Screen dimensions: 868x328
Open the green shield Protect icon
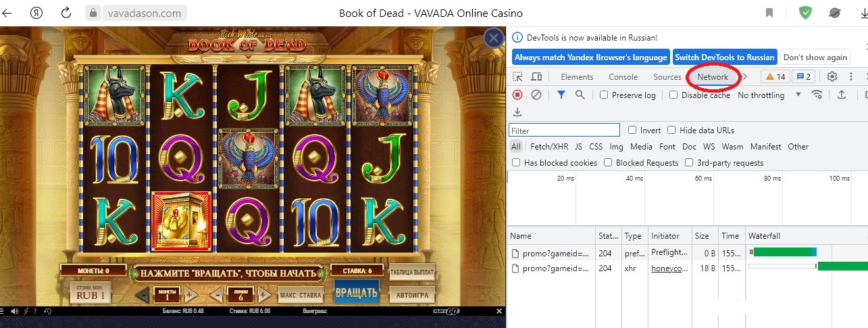pyautogui.click(x=805, y=13)
